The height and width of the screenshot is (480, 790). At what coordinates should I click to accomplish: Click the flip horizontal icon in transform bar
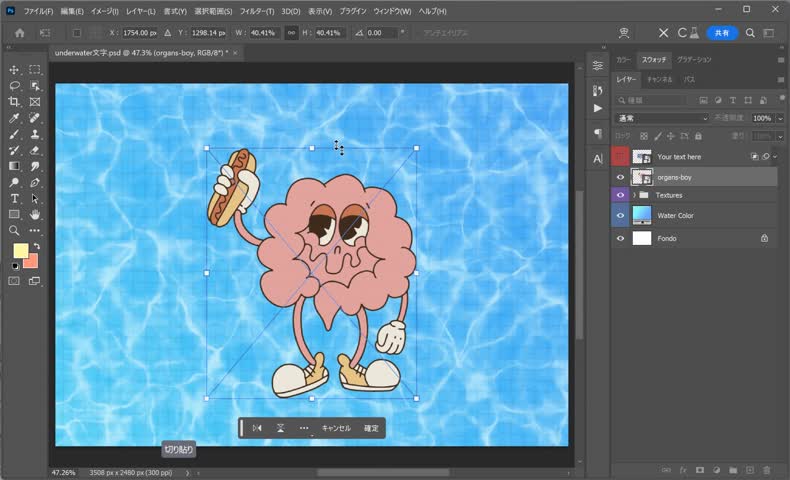tap(257, 428)
